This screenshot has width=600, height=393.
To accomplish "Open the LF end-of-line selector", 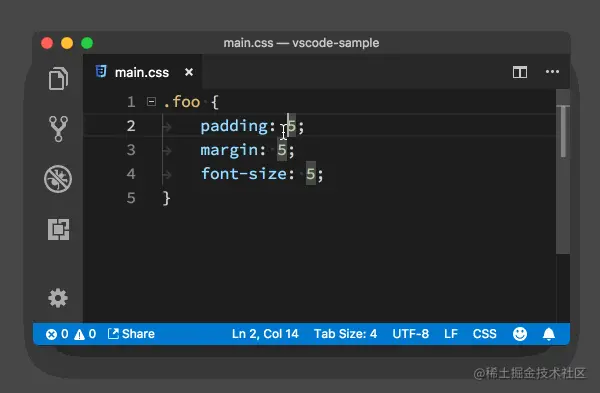I will [x=451, y=334].
